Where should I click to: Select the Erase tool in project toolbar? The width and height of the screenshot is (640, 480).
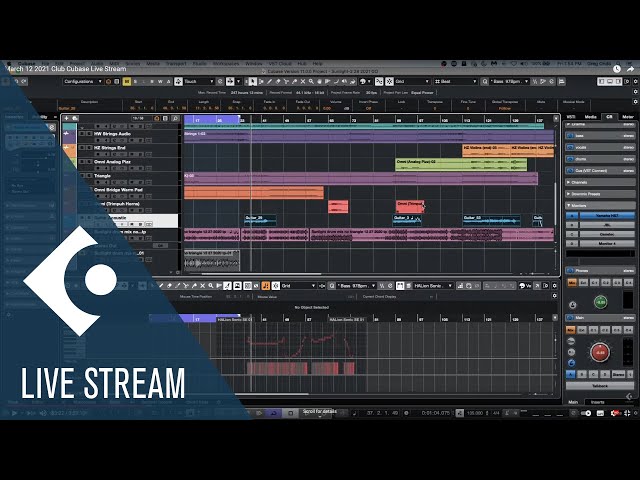[x=278, y=82]
